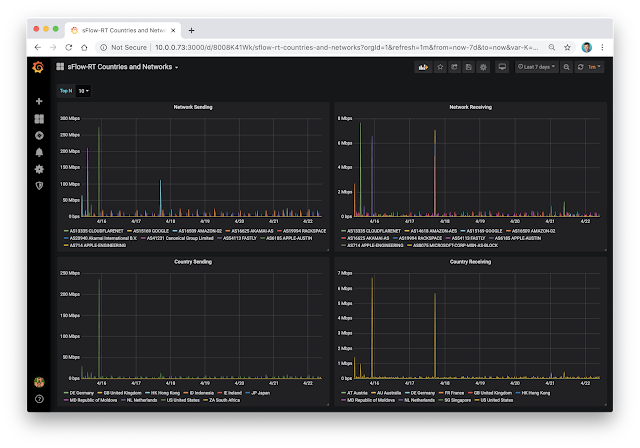Image resolution: width=640 pixels, height=448 pixels.
Task: Refresh the dashboard with the refresh icon
Action: (x=580, y=67)
